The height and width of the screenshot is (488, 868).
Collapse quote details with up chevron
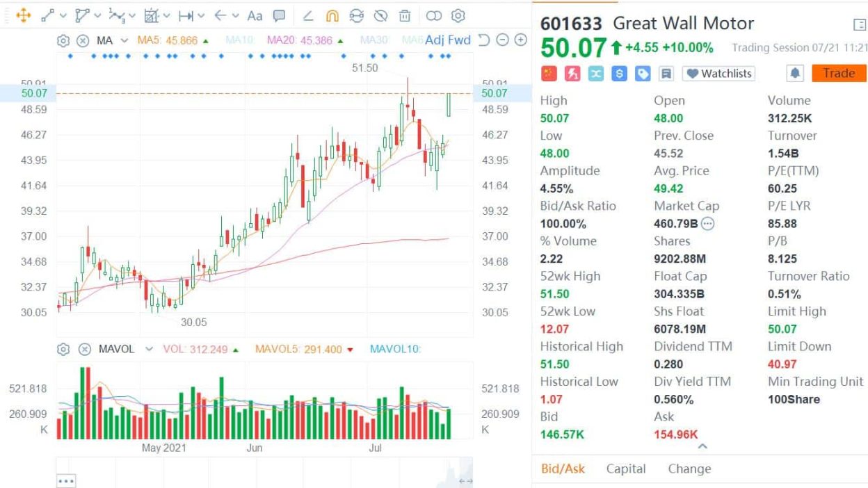(x=702, y=446)
